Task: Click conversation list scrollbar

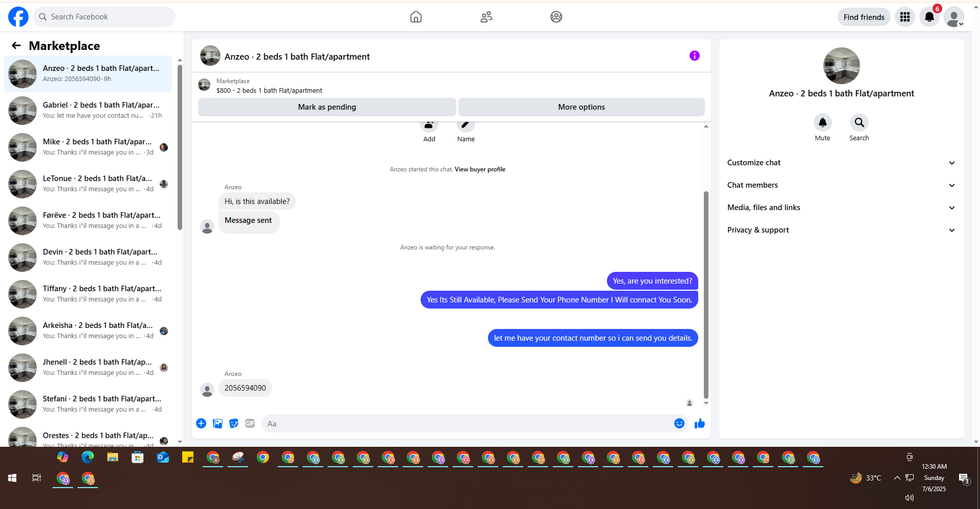Action: [180, 147]
